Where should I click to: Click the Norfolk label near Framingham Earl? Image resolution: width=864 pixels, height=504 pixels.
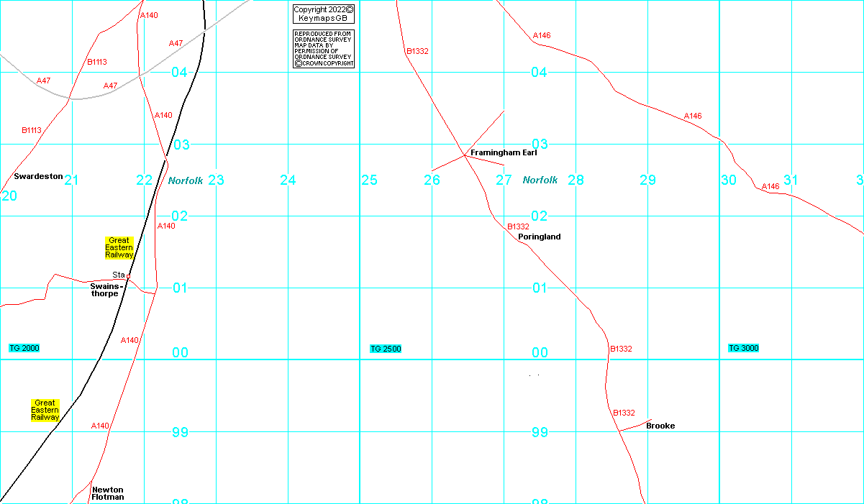(540, 180)
